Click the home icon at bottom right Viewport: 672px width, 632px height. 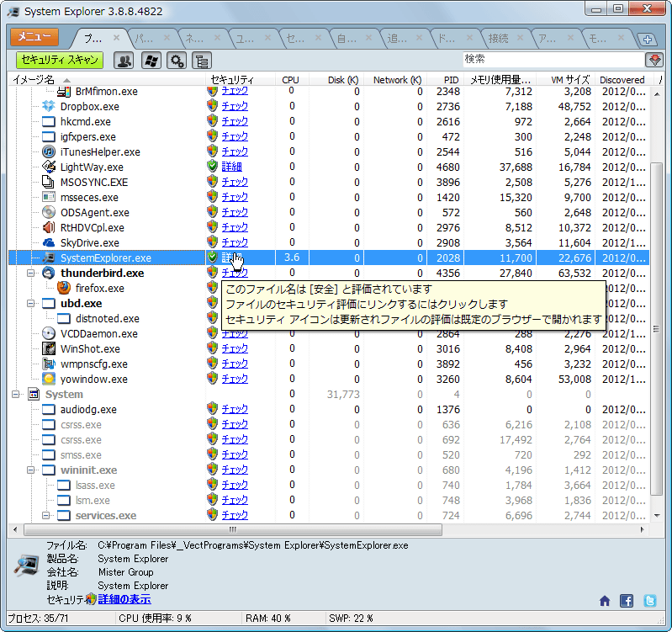605,601
